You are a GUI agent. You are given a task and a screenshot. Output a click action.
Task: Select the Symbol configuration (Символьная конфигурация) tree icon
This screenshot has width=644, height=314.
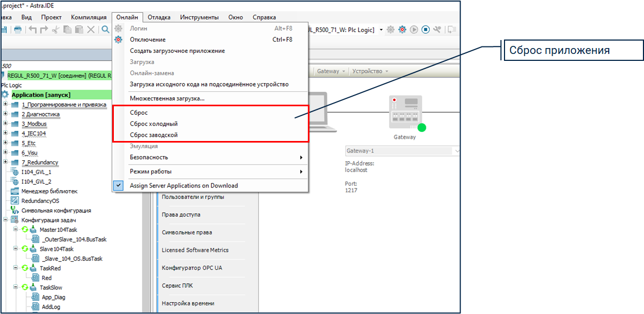click(x=14, y=210)
